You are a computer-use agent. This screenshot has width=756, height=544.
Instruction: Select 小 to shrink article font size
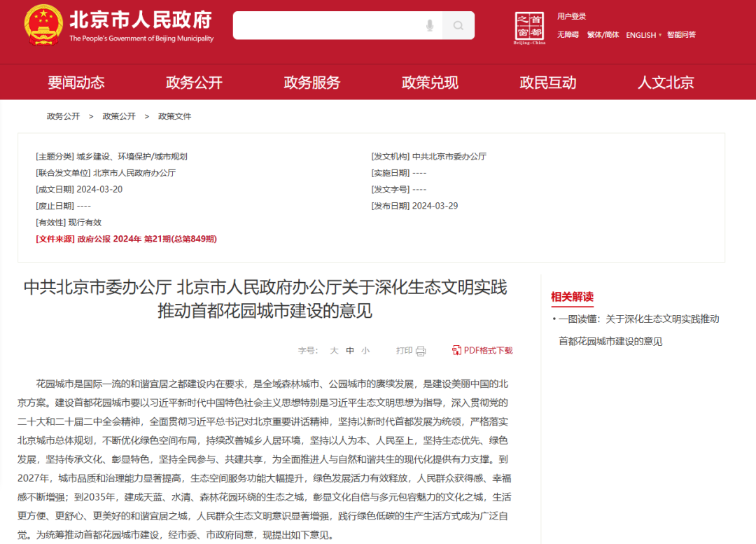[x=365, y=350]
